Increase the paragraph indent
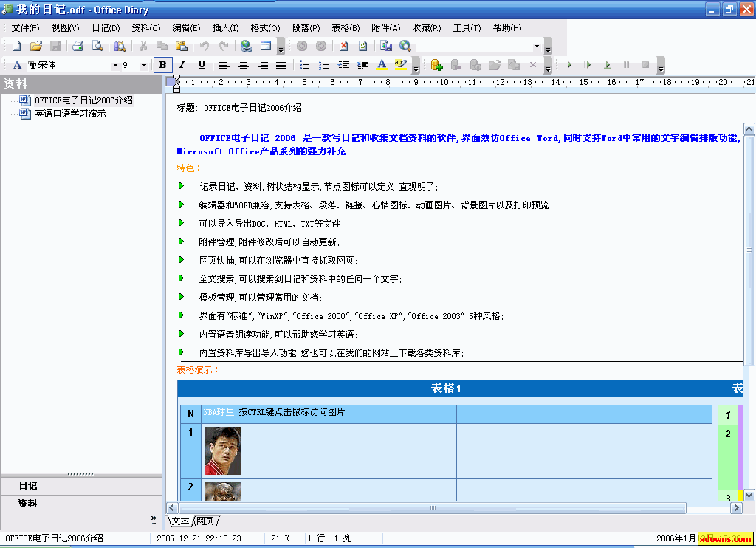The image size is (756, 548). coord(362,65)
